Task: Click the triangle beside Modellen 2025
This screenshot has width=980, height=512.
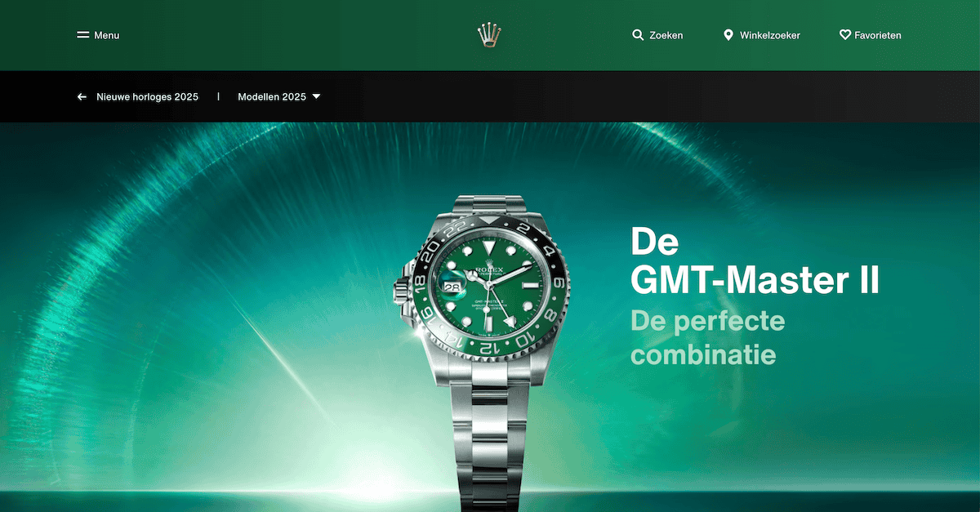Action: 316,96
